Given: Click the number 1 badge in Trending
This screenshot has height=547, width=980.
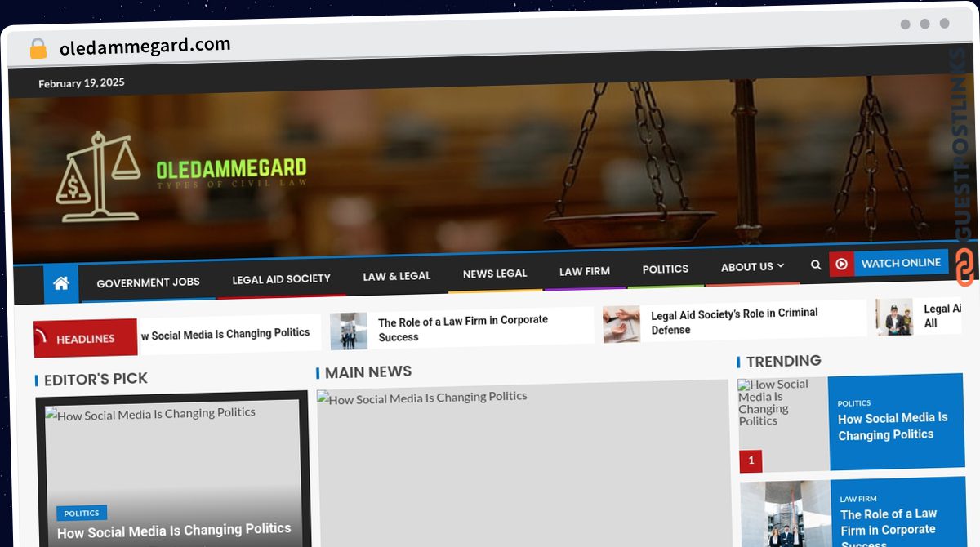Looking at the screenshot, I should [x=751, y=460].
